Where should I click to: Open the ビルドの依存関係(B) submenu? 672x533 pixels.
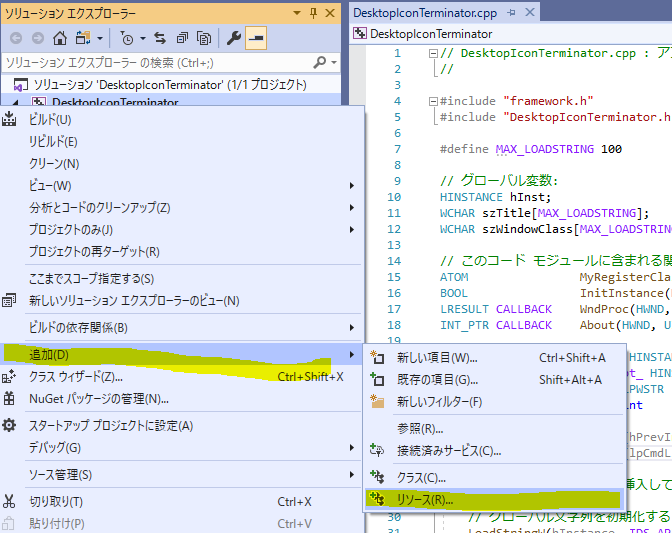182,327
